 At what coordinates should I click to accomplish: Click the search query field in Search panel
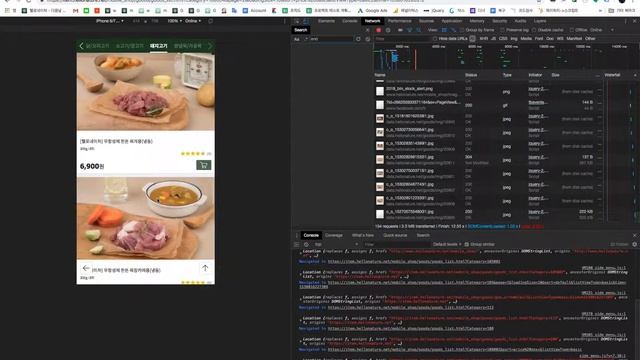pos(331,39)
